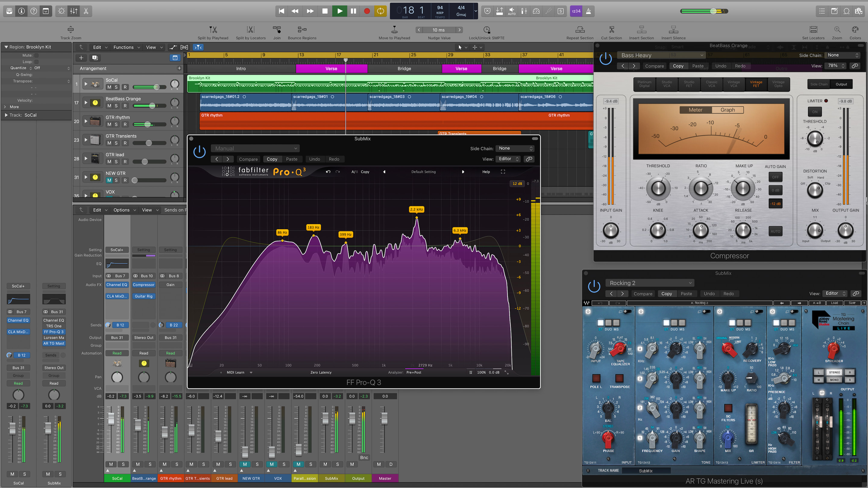Click the SubMix channel fader in mixer
The width and height of the screenshot is (868, 488).
[x=325, y=419]
